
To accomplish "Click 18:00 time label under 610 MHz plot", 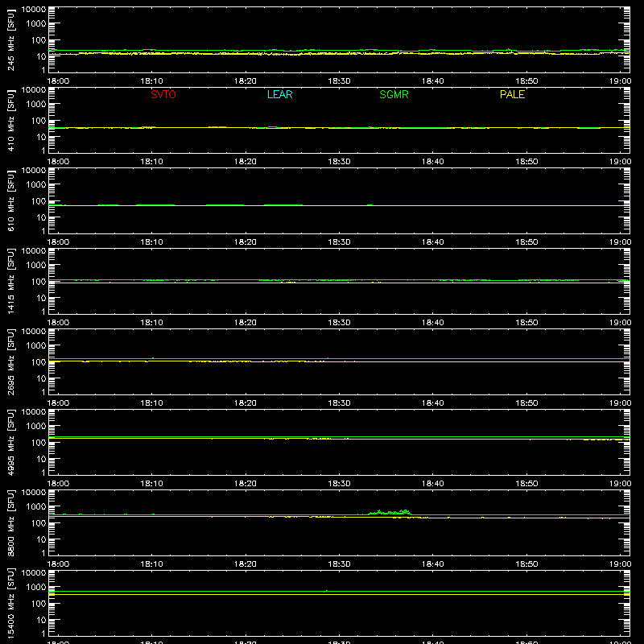I will pos(58,242).
